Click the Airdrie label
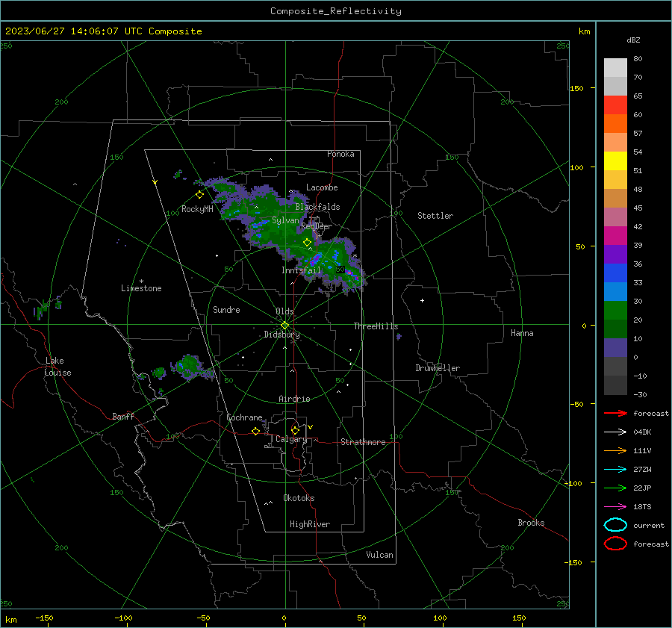The height and width of the screenshot is (628, 672). click(x=294, y=399)
